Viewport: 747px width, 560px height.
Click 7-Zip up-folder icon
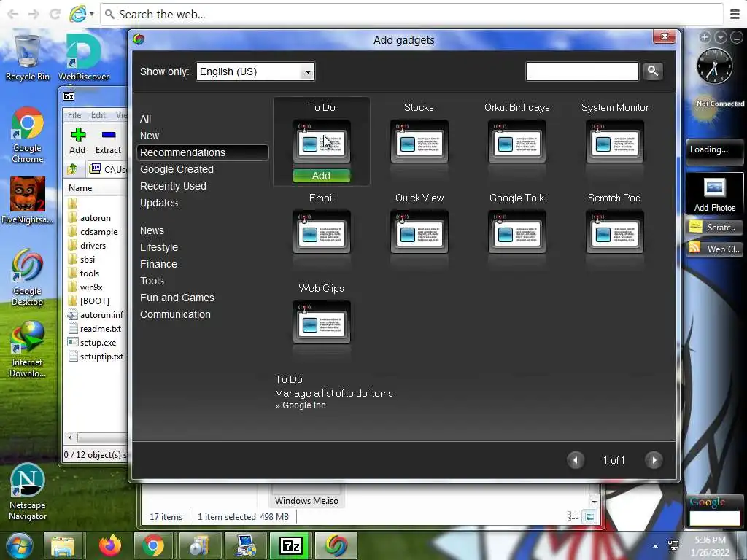(72, 168)
